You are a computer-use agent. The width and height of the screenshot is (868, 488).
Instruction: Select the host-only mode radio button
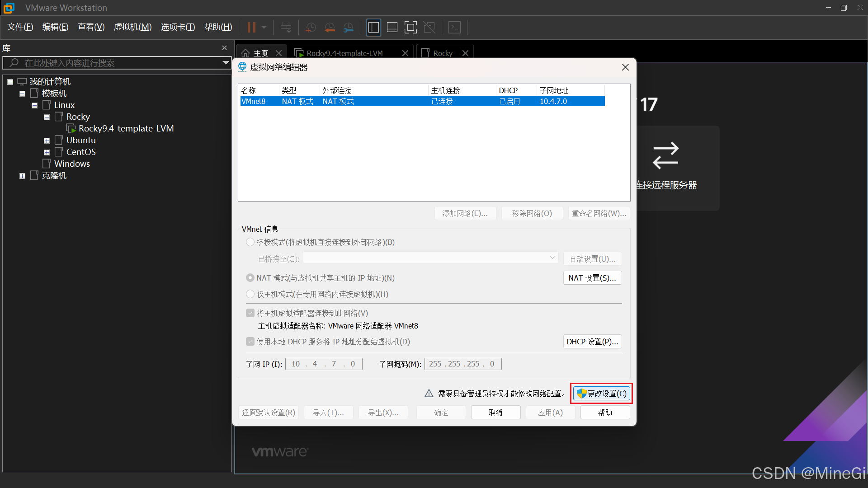point(250,294)
